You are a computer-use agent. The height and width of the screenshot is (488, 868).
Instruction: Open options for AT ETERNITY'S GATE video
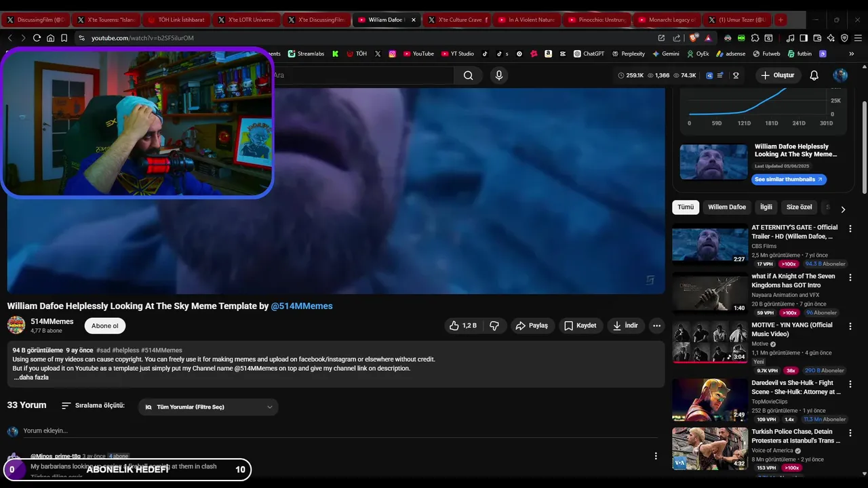coord(850,228)
